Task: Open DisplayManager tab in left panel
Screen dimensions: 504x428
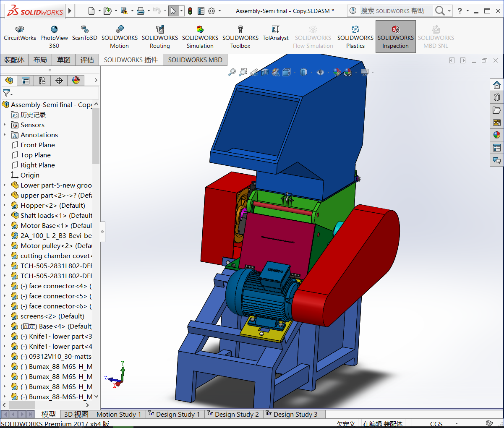Action: tap(76, 80)
